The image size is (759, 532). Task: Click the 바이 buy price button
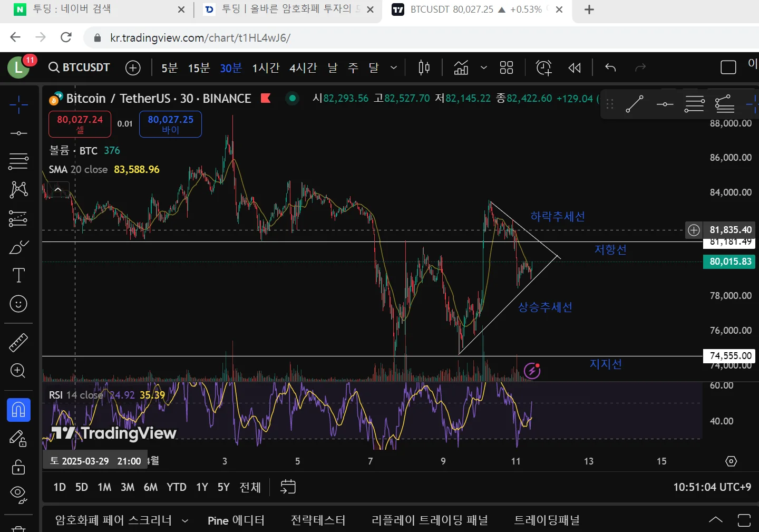pyautogui.click(x=170, y=124)
